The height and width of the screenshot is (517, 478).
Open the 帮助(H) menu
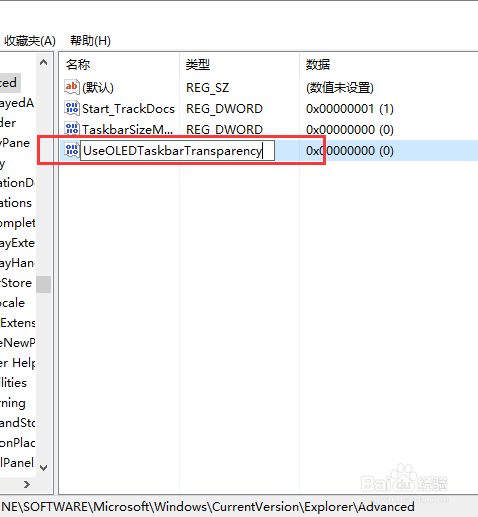pos(90,41)
